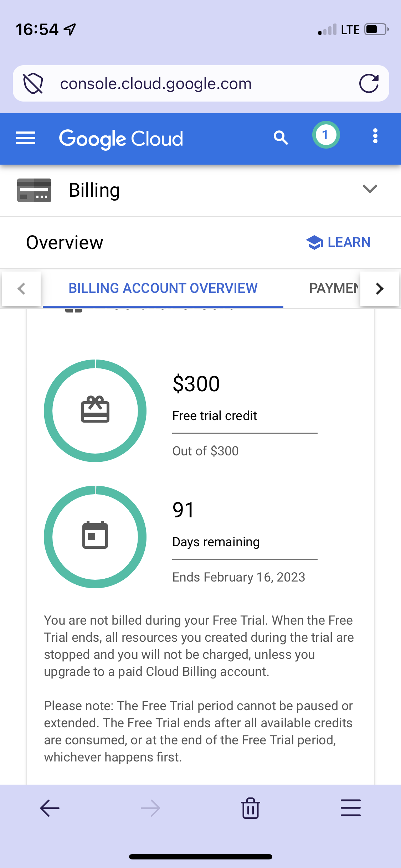Tap the tracking protection shield icon
This screenshot has height=868, width=401.
pos(33,83)
